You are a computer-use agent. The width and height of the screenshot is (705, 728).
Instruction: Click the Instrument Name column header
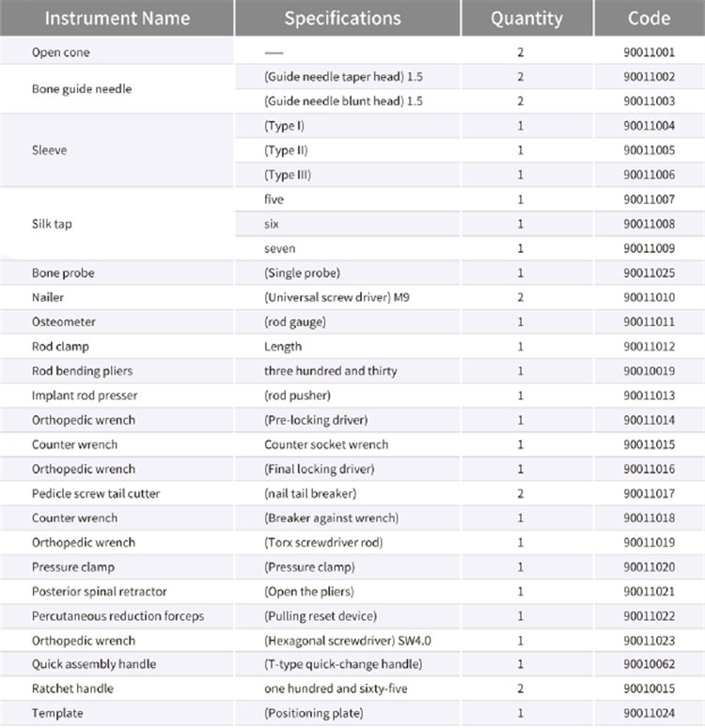click(x=117, y=19)
